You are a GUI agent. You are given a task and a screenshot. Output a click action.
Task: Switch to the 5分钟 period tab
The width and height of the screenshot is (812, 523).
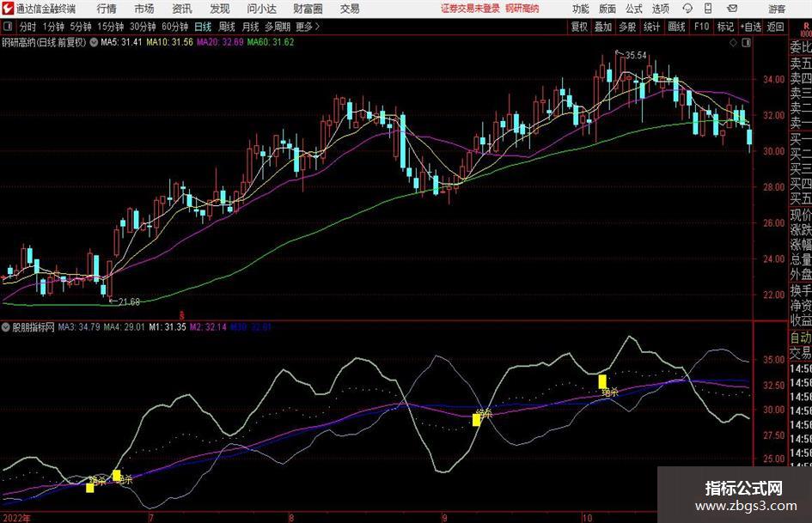click(81, 27)
